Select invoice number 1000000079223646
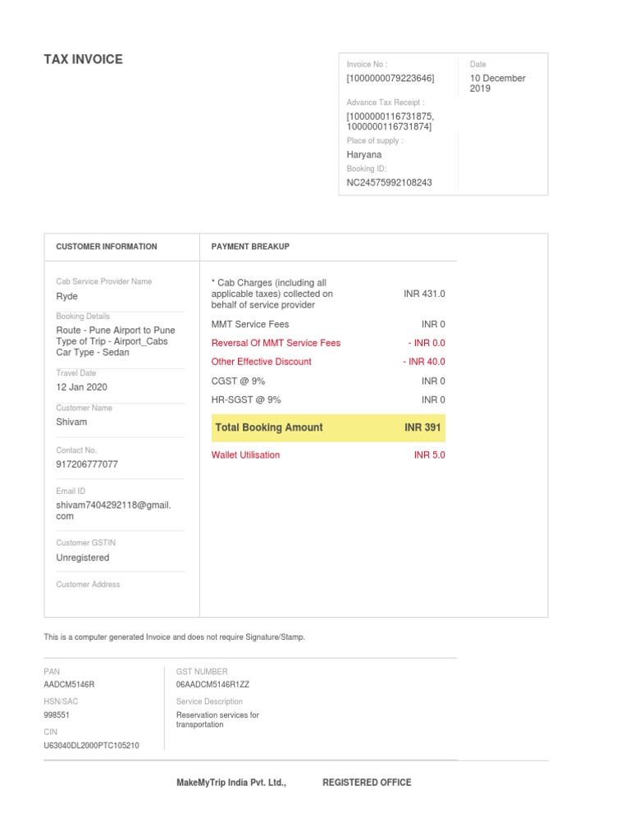The width and height of the screenshot is (630, 840). point(390,78)
